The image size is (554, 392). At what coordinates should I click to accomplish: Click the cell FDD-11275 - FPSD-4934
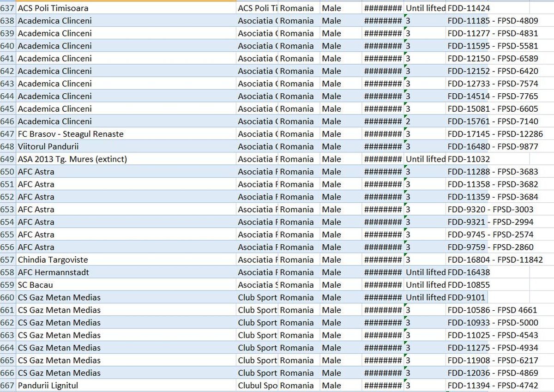click(493, 348)
